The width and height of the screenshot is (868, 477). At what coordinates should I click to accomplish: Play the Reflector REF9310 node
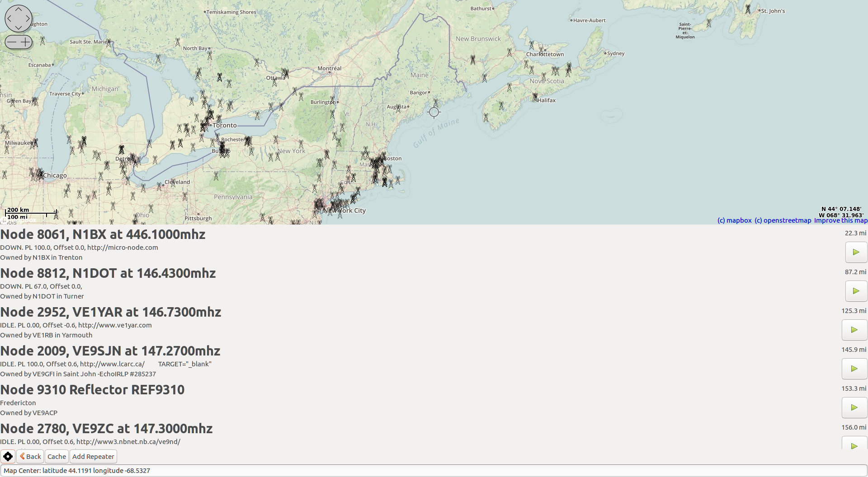(x=854, y=407)
